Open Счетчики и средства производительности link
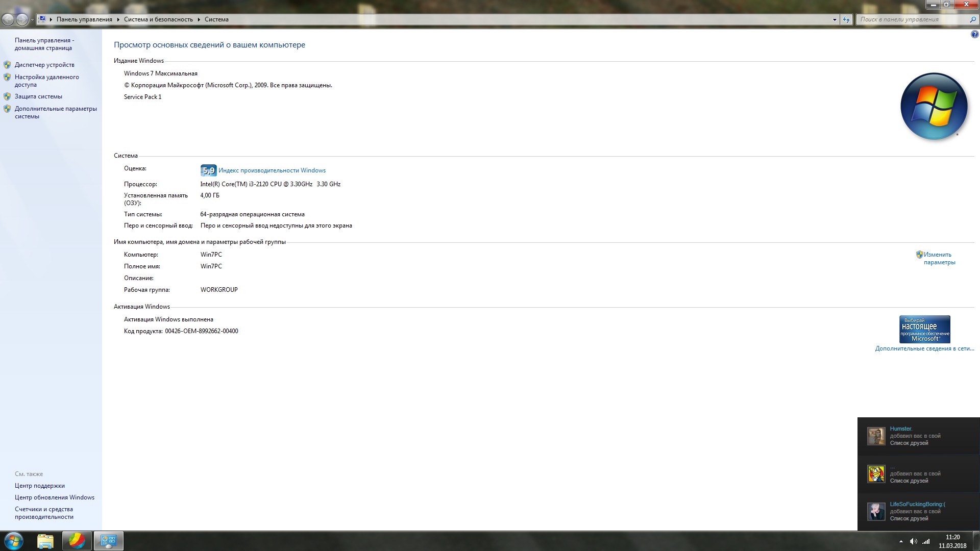Viewport: 980px width, 551px height. [x=44, y=513]
